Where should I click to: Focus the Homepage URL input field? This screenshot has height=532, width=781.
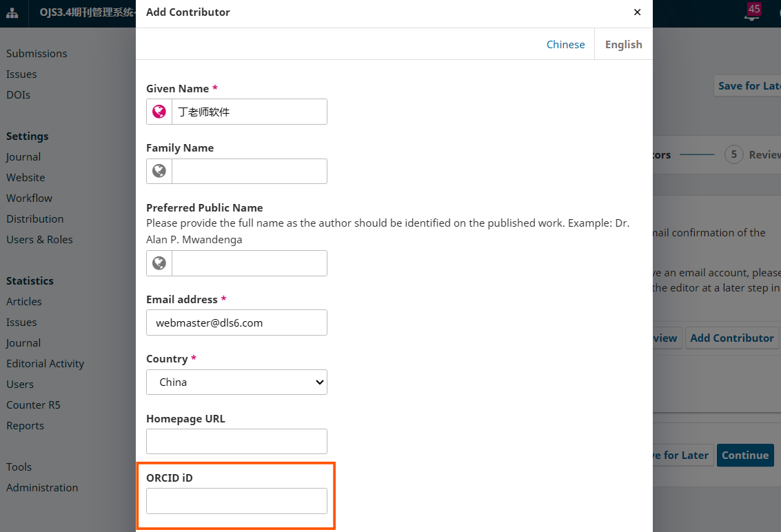point(236,442)
